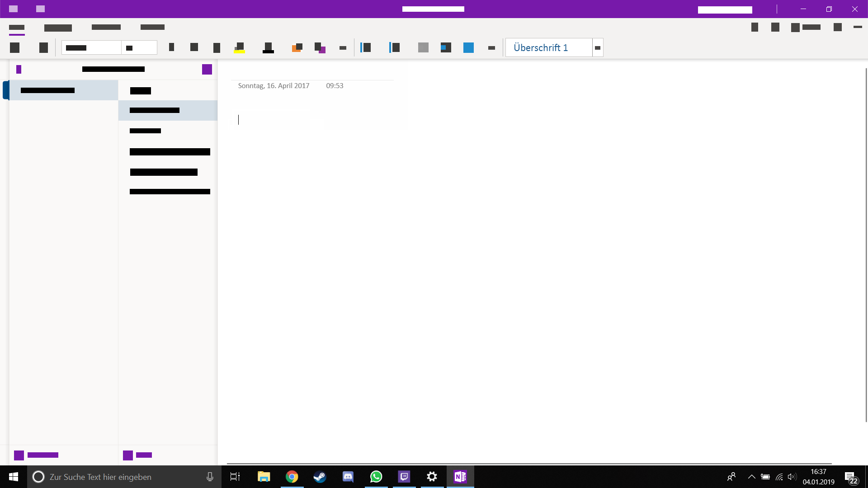Show the notebook list via the purple chevron

pos(19,69)
